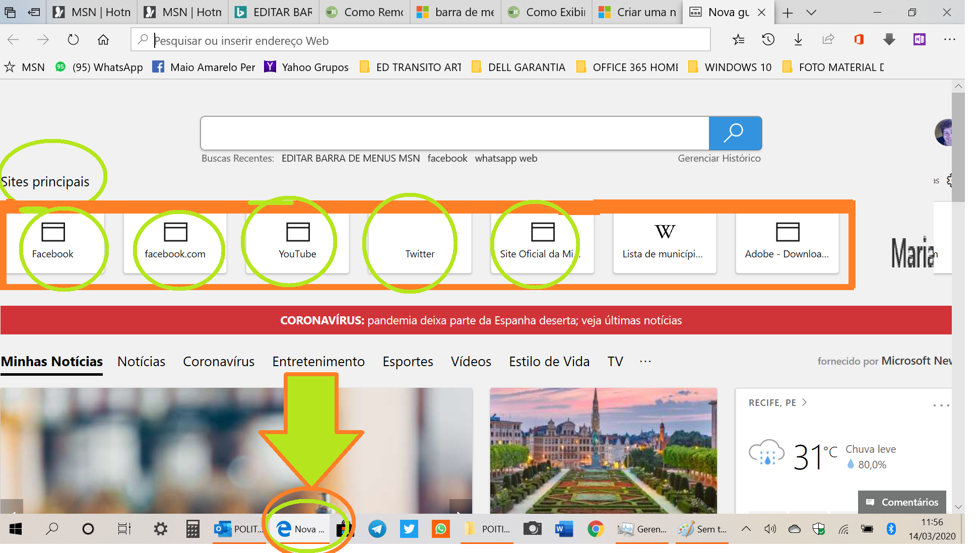Open Downloads arrow icon in toolbar

pos(798,40)
